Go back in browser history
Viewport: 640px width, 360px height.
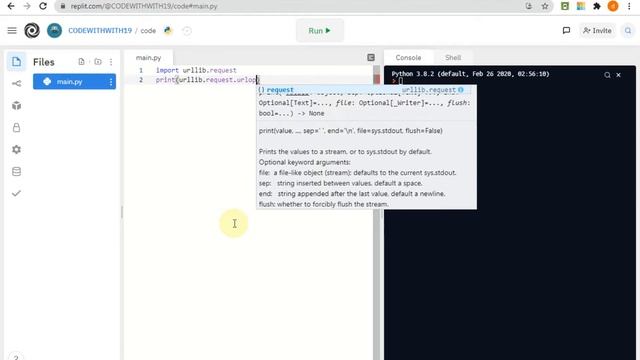coord(11,6)
